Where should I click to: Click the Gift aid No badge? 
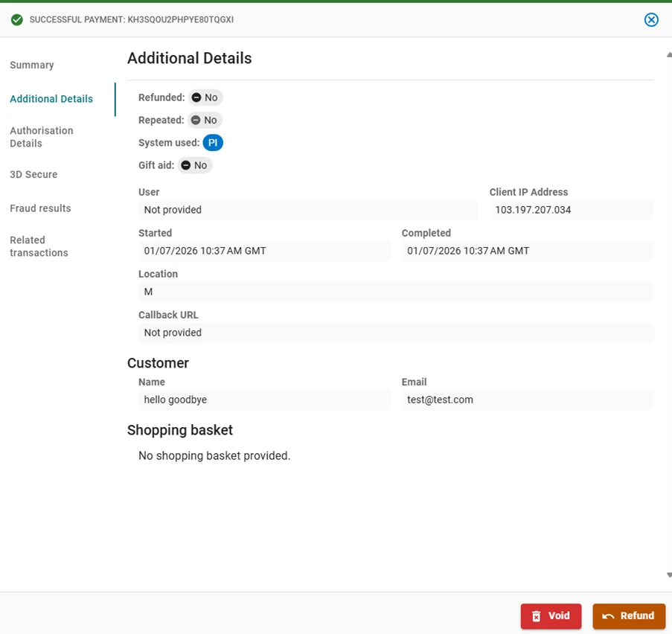pyautogui.click(x=195, y=165)
